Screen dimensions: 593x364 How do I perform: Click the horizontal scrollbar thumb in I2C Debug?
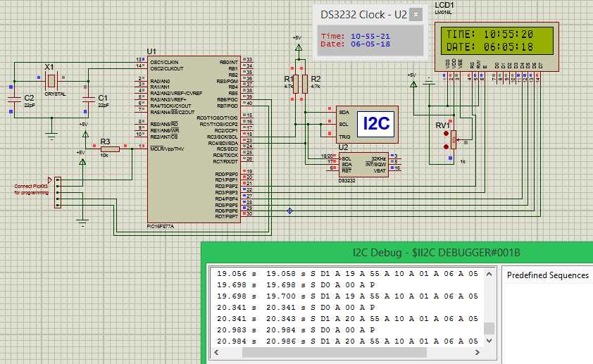[335, 352]
